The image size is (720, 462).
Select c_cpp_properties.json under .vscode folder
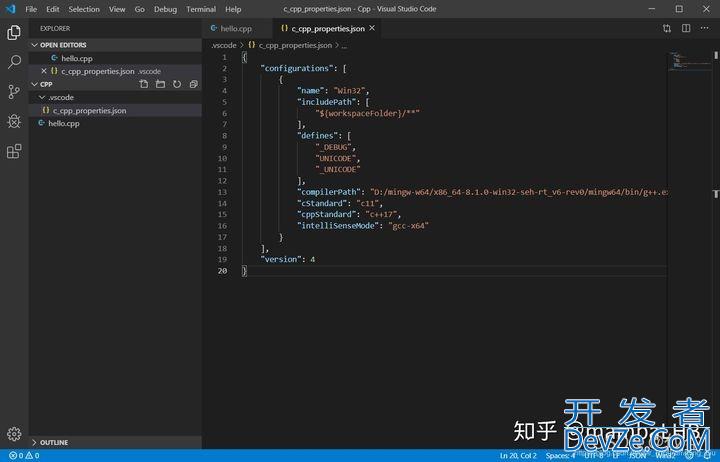(x=115, y=110)
